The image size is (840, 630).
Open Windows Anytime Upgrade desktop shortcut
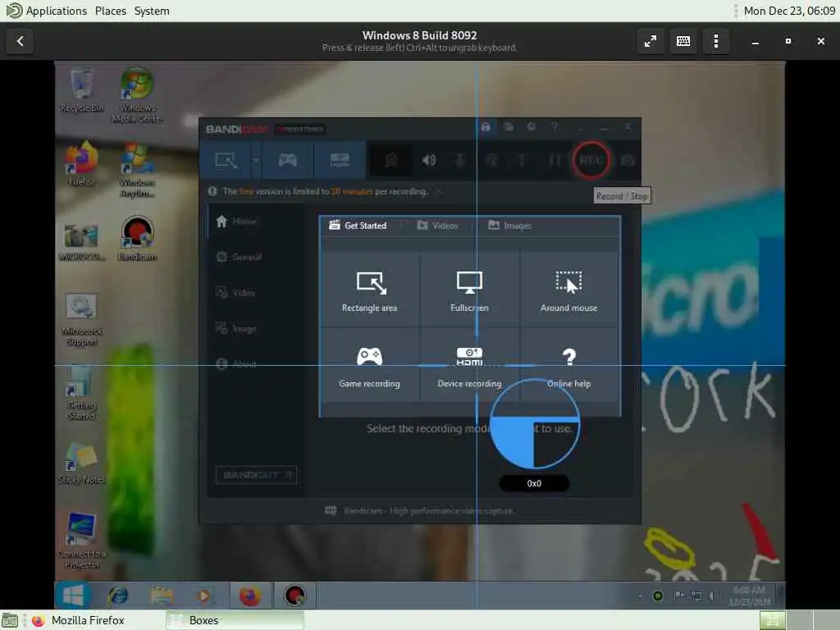(x=138, y=169)
